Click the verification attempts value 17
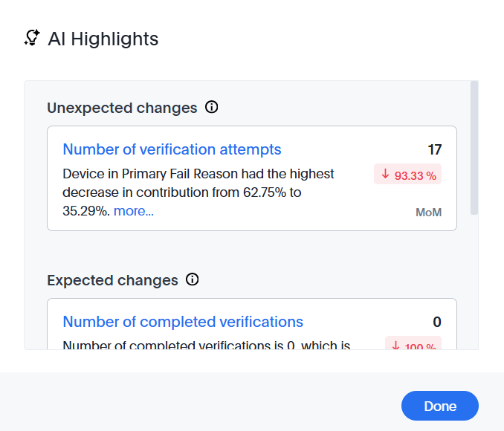 pos(434,149)
